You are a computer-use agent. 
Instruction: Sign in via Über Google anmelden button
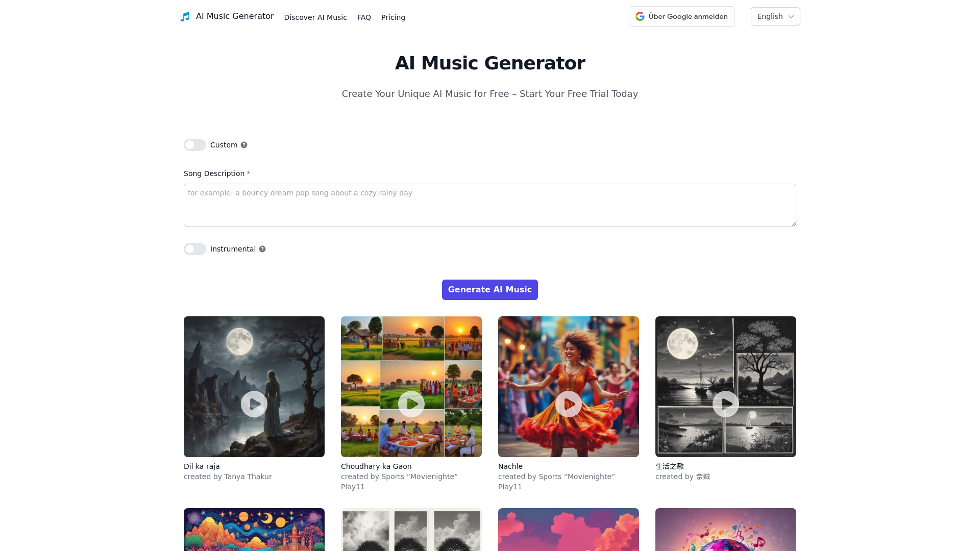pyautogui.click(x=681, y=16)
